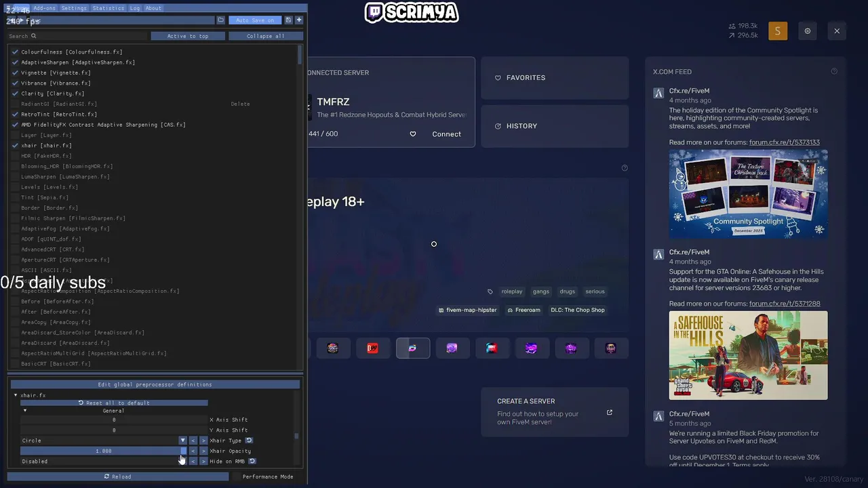
Task: Switch to Settings tab in ReShade
Action: (74, 8)
